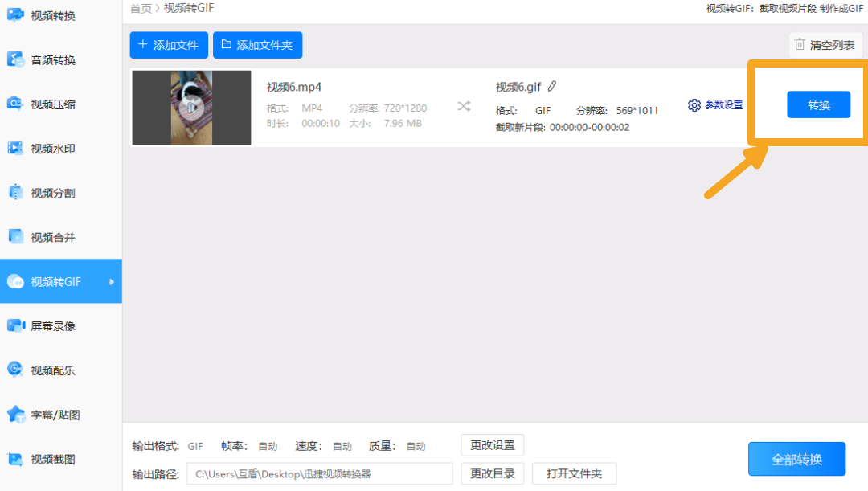This screenshot has height=491, width=868.
Task: Select the 视频水印 menu label
Action: [x=53, y=149]
